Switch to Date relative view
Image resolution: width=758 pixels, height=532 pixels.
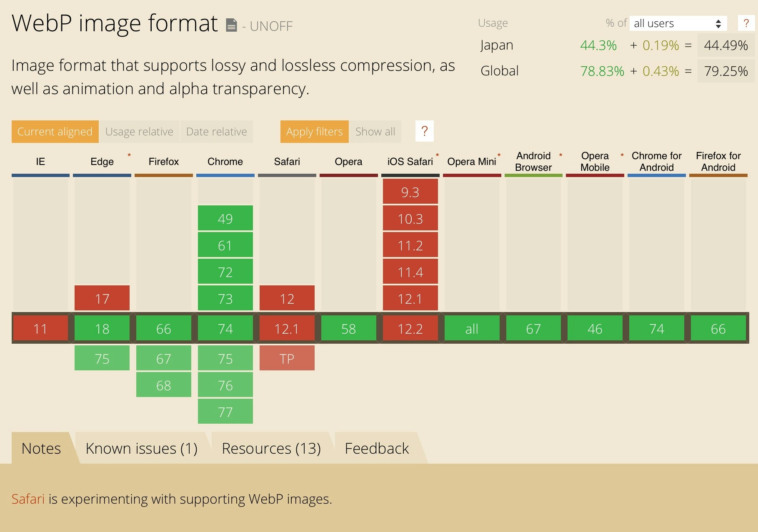[x=216, y=131]
